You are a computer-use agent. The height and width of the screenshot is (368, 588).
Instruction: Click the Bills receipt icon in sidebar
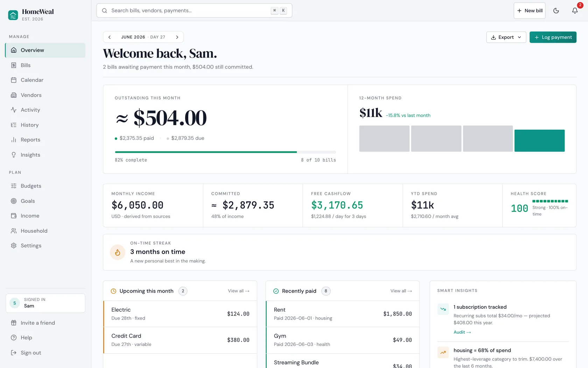[14, 65]
